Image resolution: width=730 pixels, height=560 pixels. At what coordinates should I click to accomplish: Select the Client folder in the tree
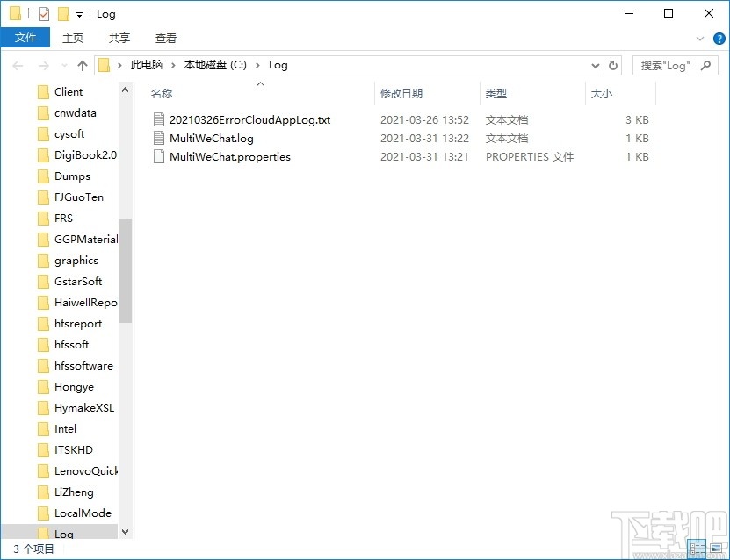click(69, 92)
